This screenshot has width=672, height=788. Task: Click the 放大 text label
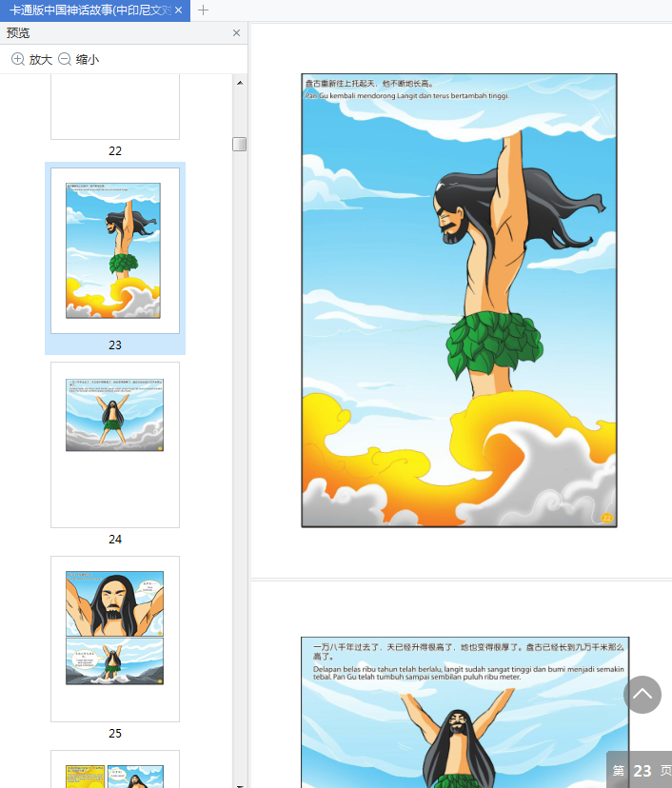pos(41,60)
